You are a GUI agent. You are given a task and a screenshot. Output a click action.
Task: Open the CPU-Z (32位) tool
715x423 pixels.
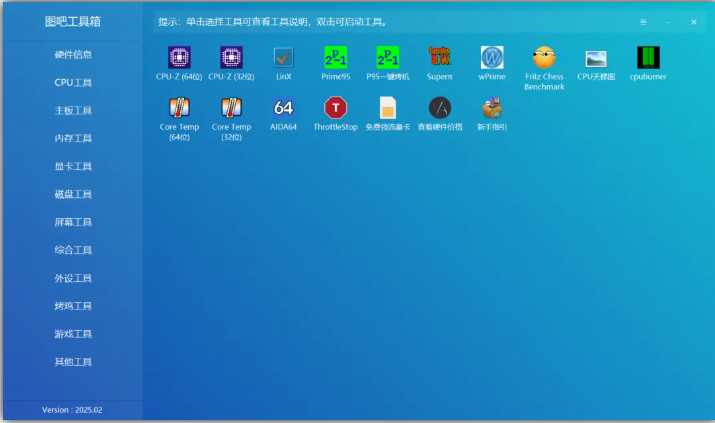point(231,57)
